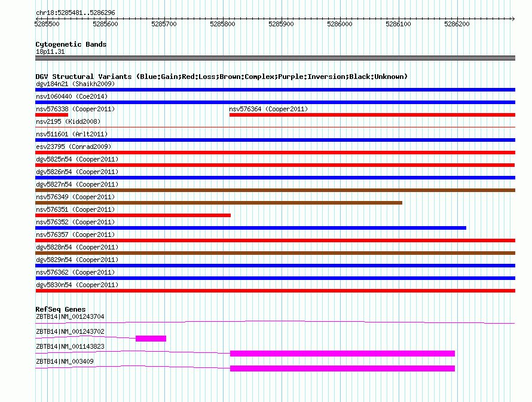The height and width of the screenshot is (402, 532).
Task: Click dgv5826n54 (Cooper2011) label
Action: coord(77,172)
